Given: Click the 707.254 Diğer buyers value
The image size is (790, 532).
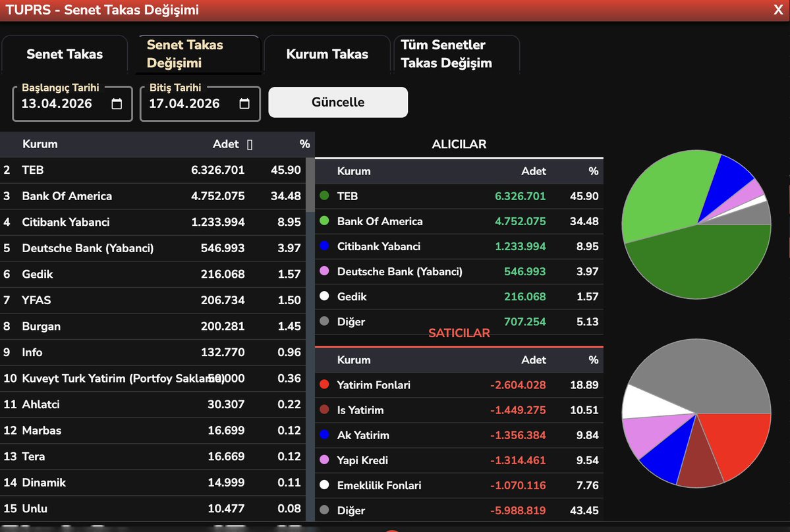Looking at the screenshot, I should 524,321.
